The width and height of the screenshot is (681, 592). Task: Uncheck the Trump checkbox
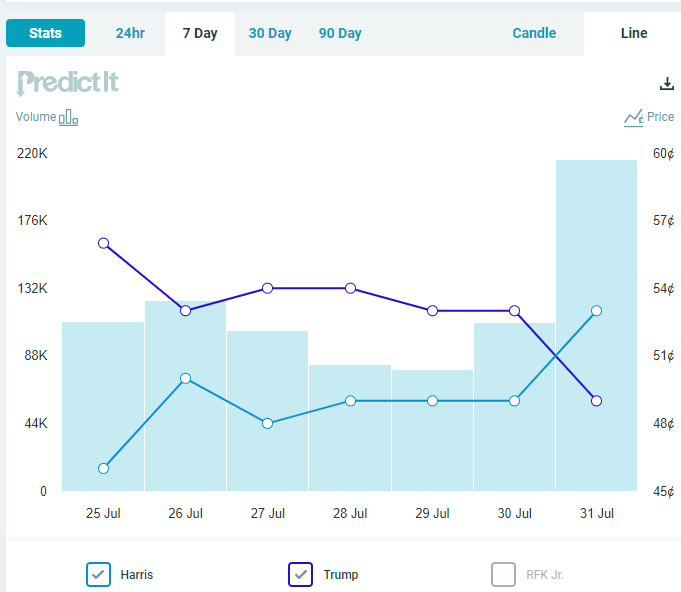coord(301,574)
